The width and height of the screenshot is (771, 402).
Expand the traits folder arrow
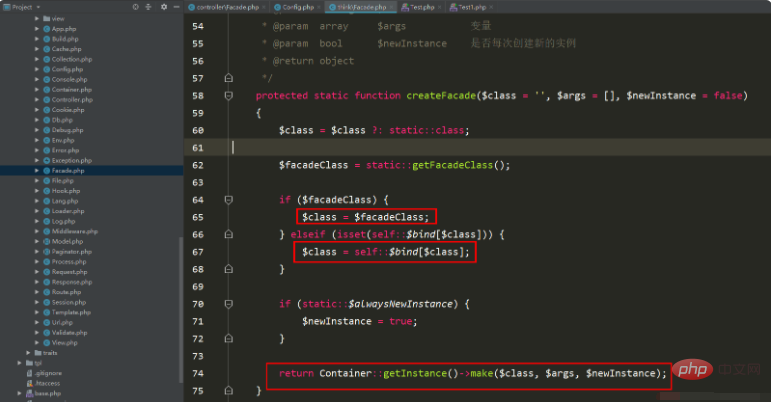28,353
